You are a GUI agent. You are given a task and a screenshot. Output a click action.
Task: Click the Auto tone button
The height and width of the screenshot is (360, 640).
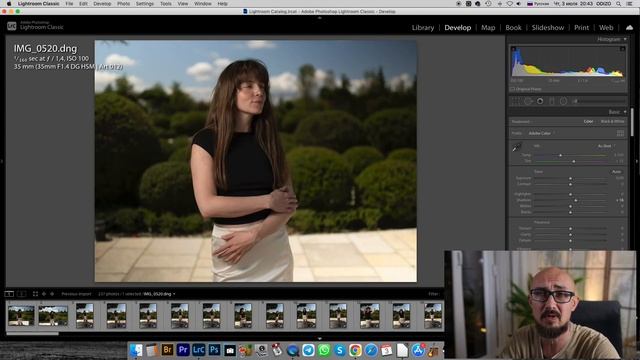click(616, 171)
